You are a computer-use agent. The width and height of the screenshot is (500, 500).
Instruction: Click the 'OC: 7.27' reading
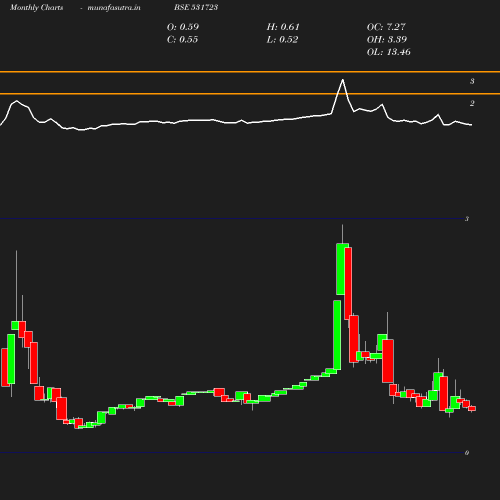[386, 27]
